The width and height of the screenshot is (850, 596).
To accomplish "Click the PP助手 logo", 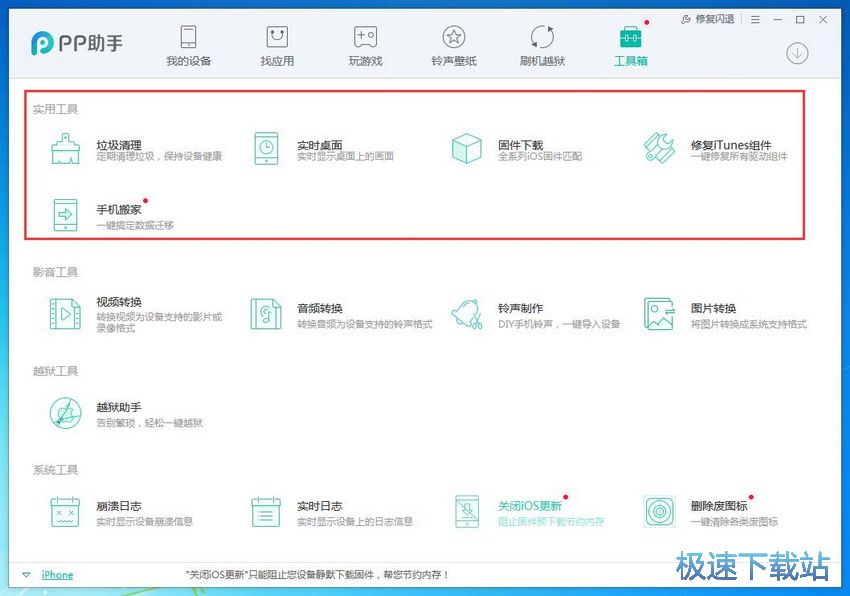I will pyautogui.click(x=76, y=43).
